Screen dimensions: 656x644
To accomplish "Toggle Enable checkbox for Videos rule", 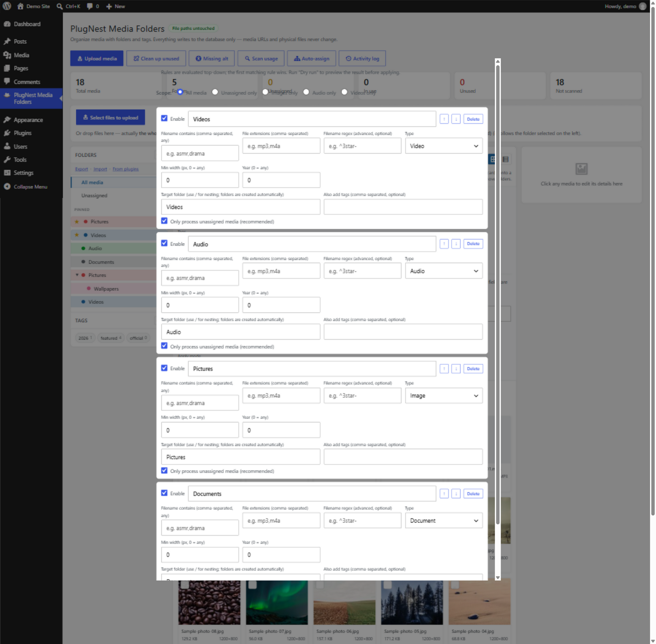I will (164, 118).
